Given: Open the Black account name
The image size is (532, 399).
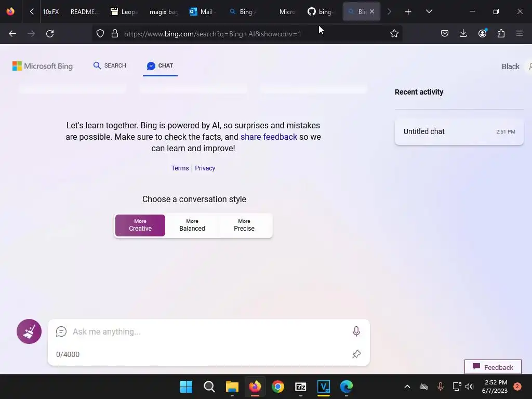Looking at the screenshot, I should pyautogui.click(x=510, y=66).
